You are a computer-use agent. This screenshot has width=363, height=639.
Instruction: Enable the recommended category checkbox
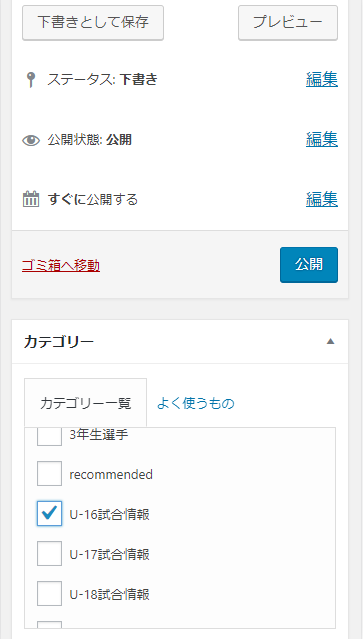[49, 474]
